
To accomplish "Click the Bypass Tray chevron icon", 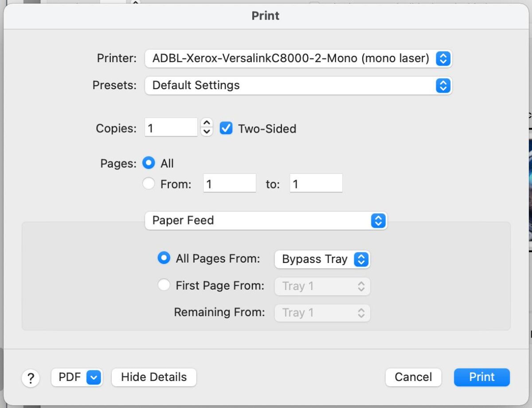I will click(361, 260).
